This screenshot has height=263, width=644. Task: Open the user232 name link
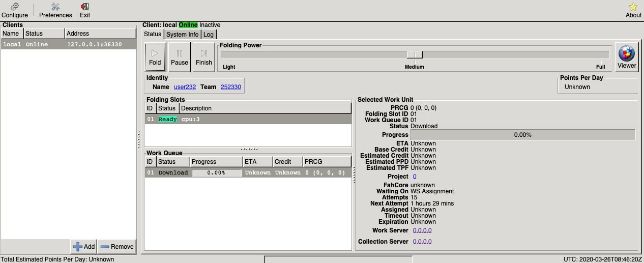185,87
